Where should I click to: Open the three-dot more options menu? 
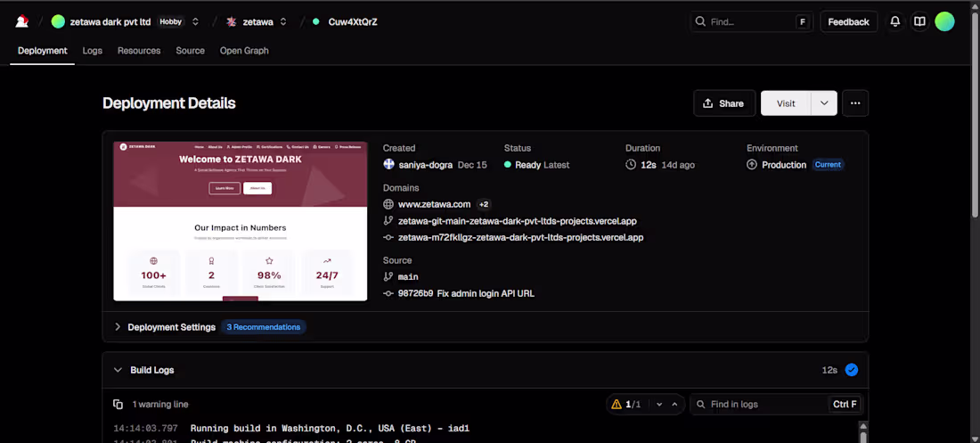point(855,103)
